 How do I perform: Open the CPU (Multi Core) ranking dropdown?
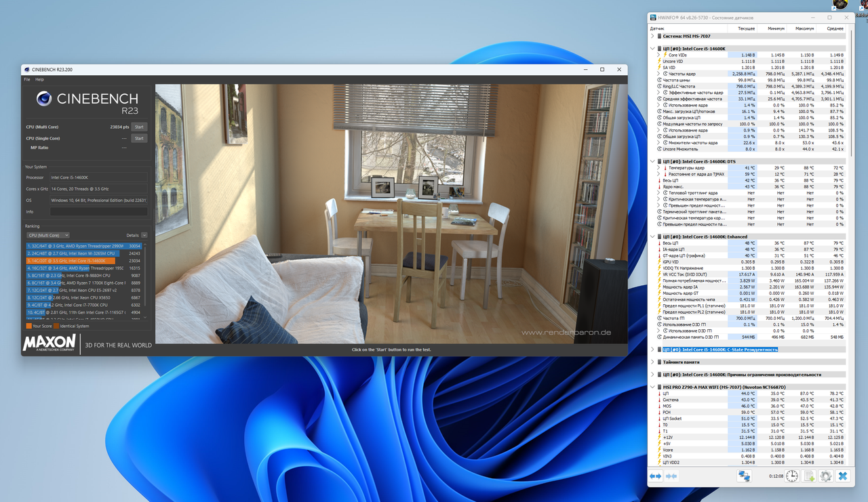point(47,235)
